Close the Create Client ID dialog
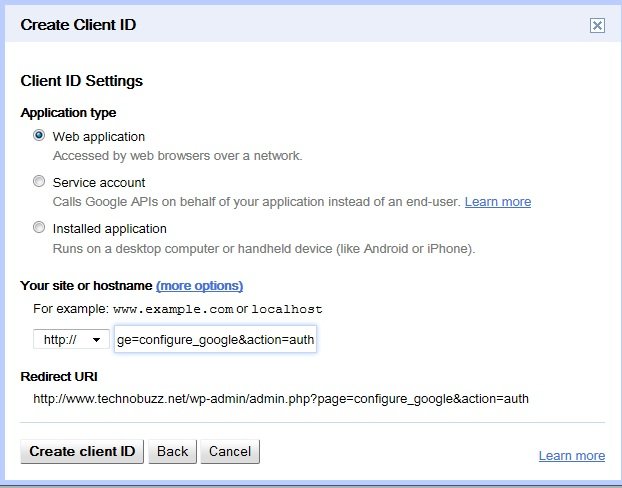622x488 pixels. point(597,26)
